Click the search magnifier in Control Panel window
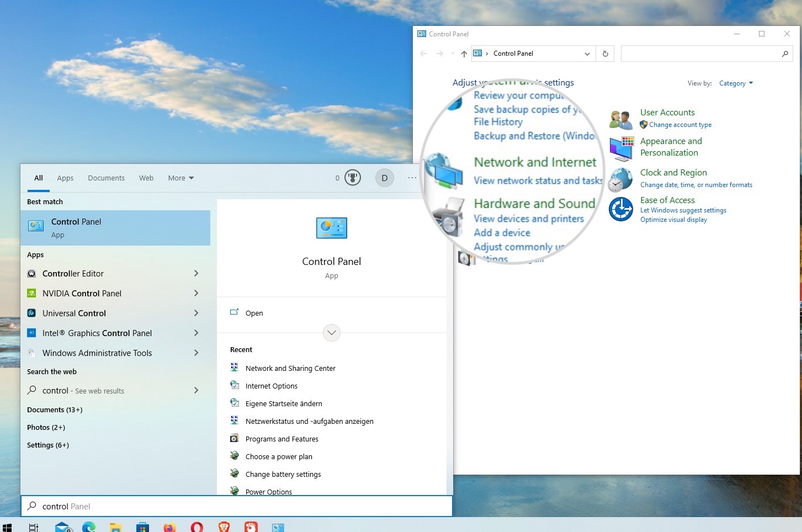The height and width of the screenshot is (532, 802). click(785, 54)
